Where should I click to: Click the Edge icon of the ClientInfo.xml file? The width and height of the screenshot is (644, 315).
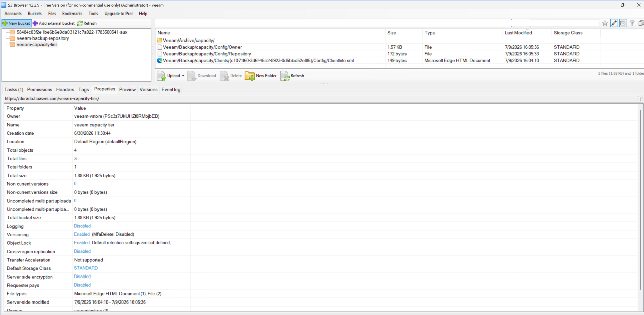point(160,60)
